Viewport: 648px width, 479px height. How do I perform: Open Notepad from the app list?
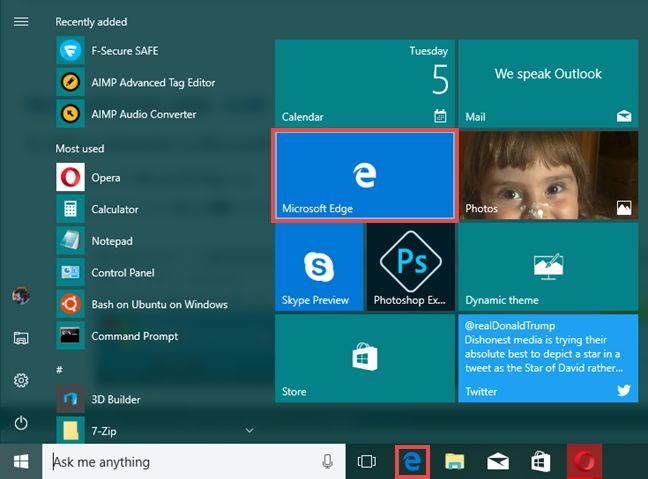coord(155,241)
